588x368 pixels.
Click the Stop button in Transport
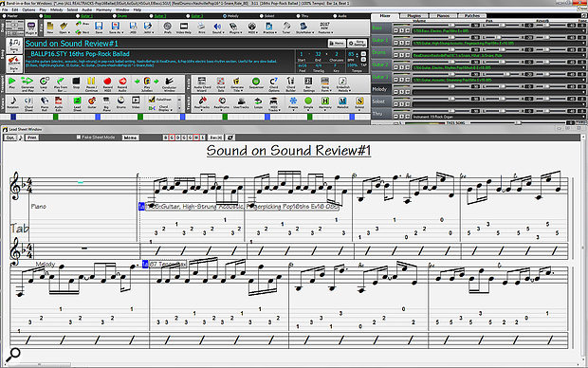[76, 83]
